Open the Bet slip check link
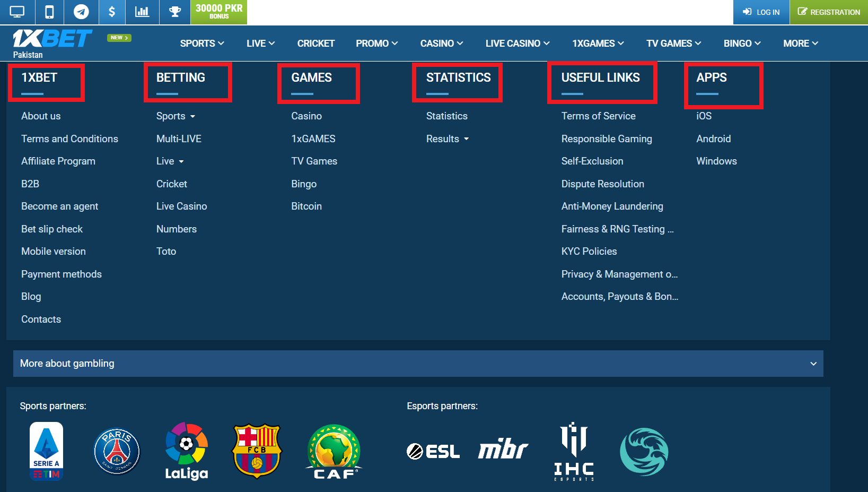Viewport: 868px width, 492px height. 52,229
